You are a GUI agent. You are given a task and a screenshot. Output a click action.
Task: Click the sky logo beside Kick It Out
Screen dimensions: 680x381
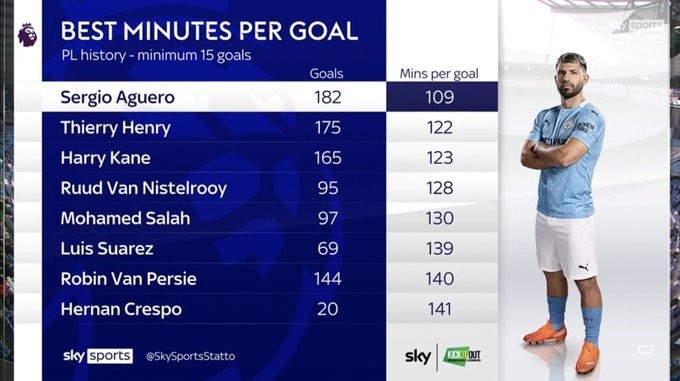click(x=418, y=357)
